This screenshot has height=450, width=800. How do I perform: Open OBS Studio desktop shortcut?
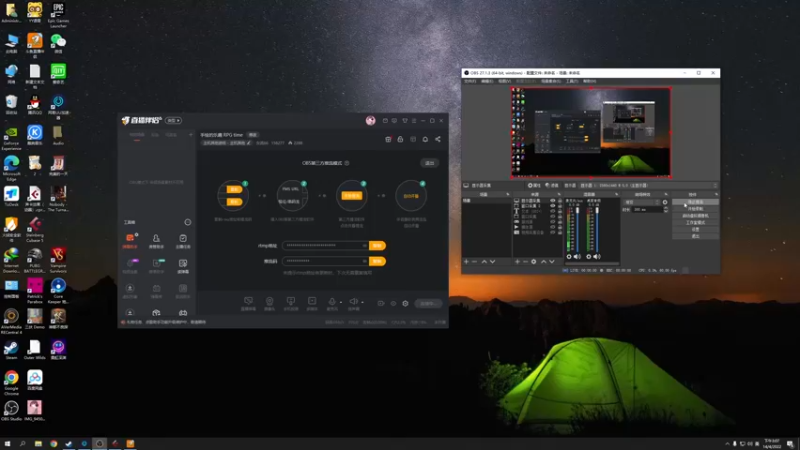click(x=11, y=410)
